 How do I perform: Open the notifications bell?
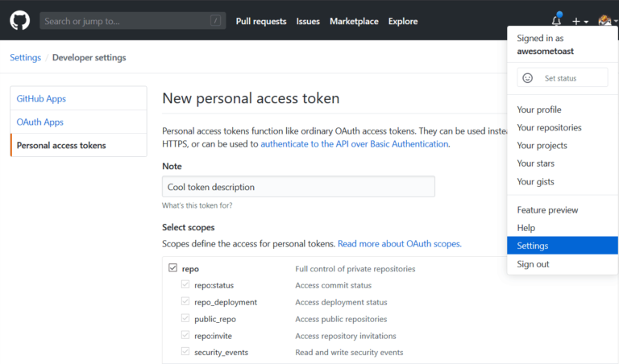tap(556, 21)
